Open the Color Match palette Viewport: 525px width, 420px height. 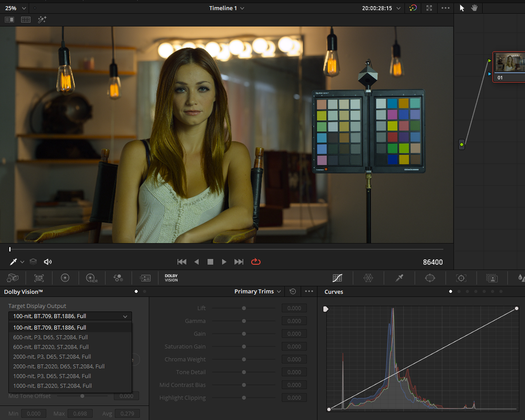[x=39, y=278]
